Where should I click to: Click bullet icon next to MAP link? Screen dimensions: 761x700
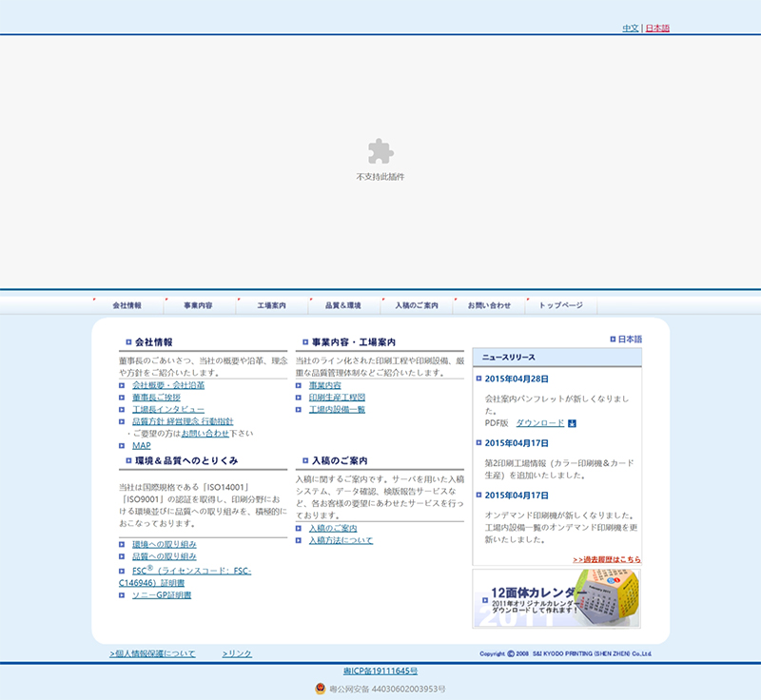(123, 445)
